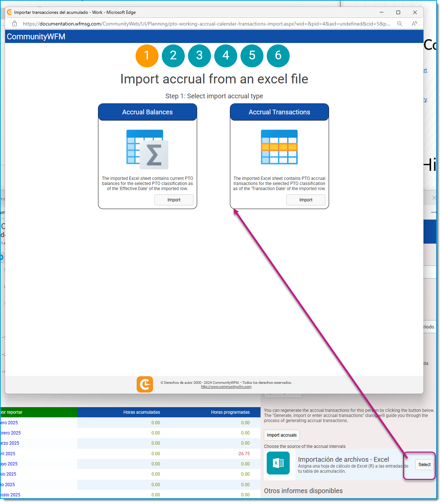Image resolution: width=442 pixels, height=504 pixels.
Task: Click the Accrual Balances card header
Action: (x=148, y=112)
